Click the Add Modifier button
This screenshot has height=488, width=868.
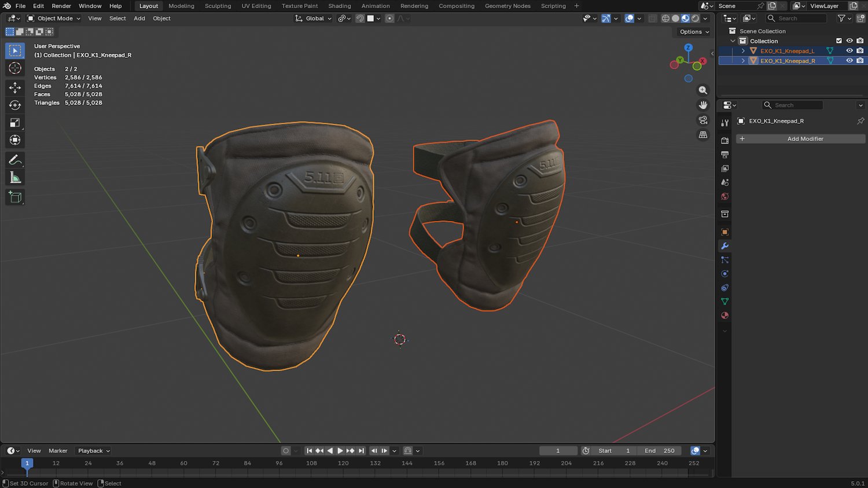click(801, 139)
